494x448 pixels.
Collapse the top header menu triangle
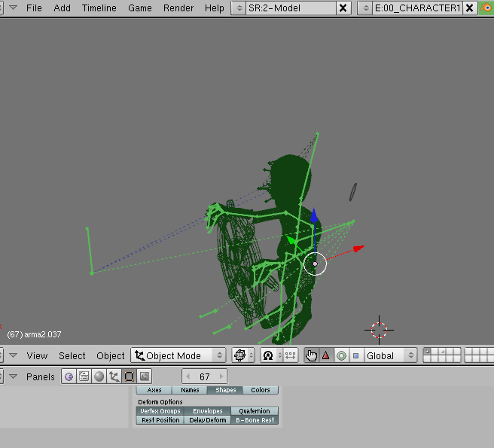tap(13, 8)
